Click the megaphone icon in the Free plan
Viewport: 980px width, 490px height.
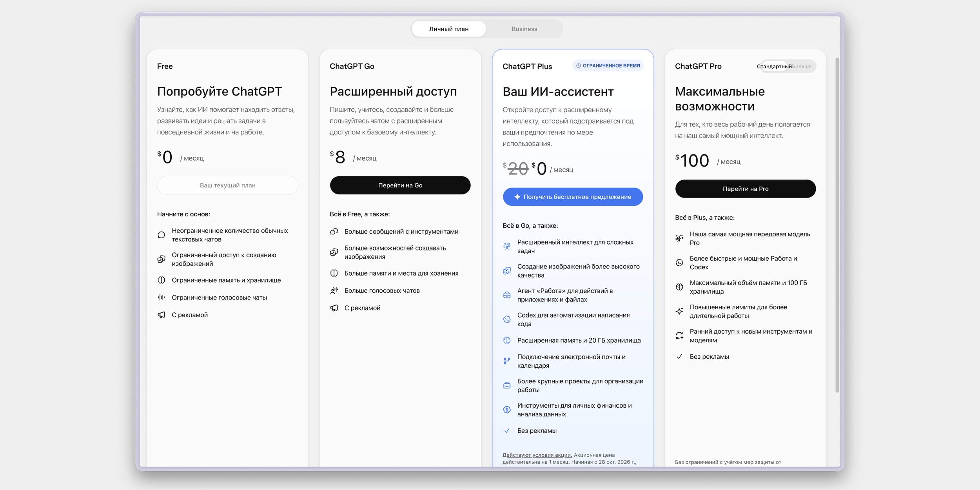[162, 315]
